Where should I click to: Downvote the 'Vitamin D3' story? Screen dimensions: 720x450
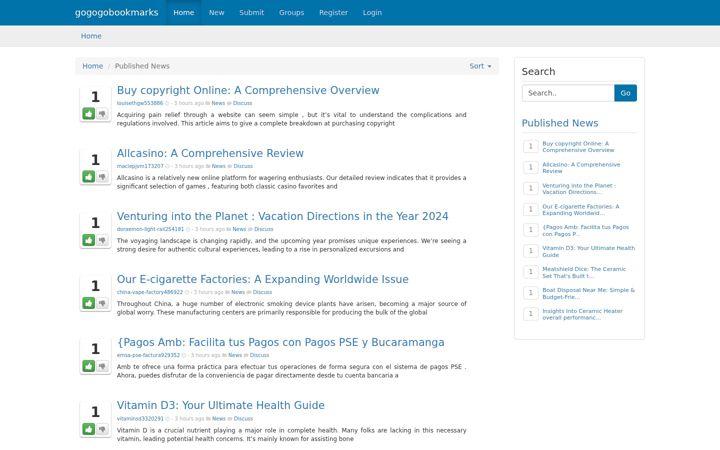point(102,429)
